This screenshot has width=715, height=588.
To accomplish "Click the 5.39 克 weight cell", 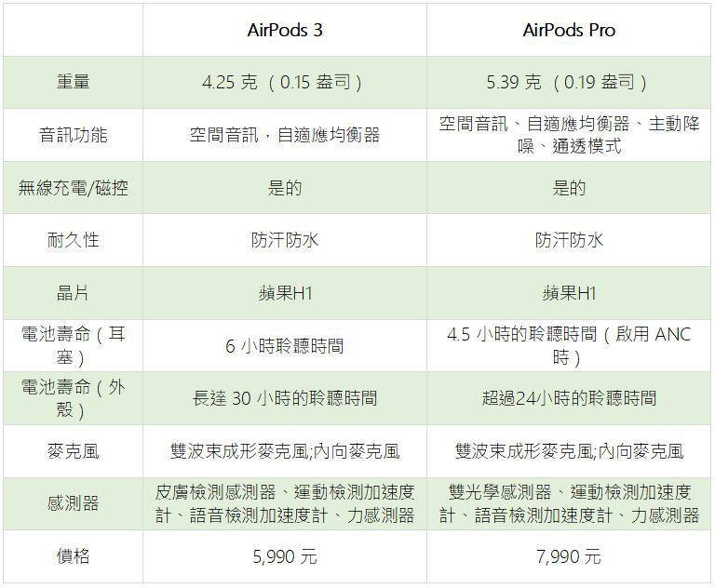I will point(569,82).
